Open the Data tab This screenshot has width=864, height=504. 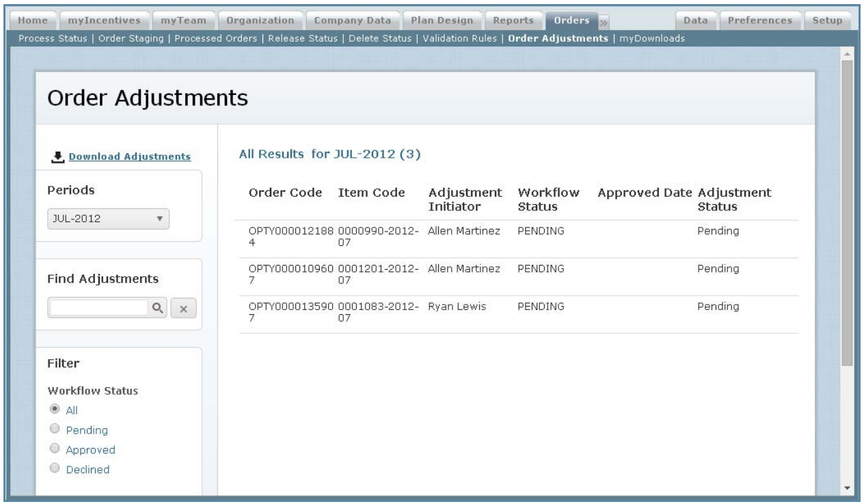point(695,20)
